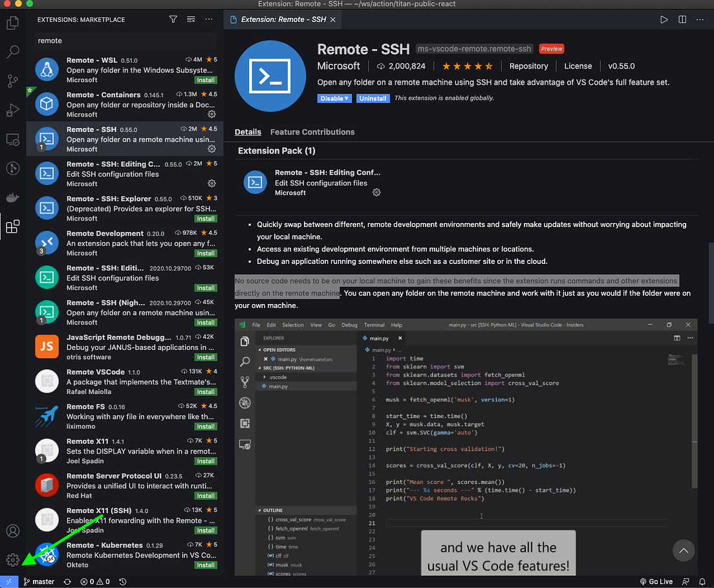The height and width of the screenshot is (588, 714).
Task: Open the Run and Debug view
Action: 13,111
